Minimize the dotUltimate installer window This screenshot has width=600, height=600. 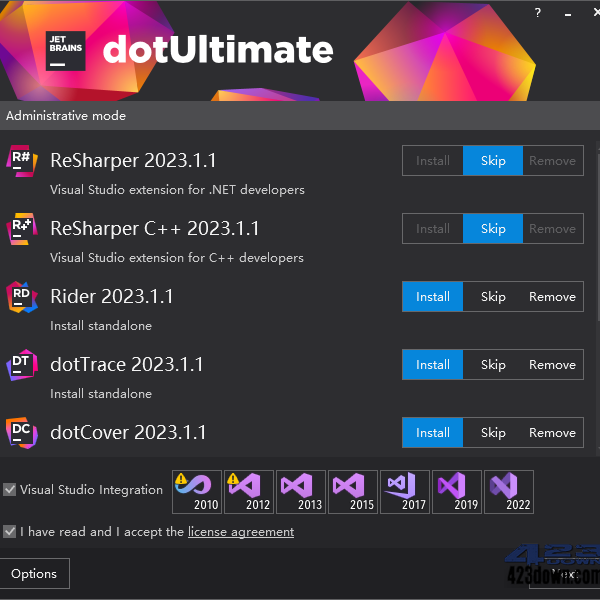[568, 14]
